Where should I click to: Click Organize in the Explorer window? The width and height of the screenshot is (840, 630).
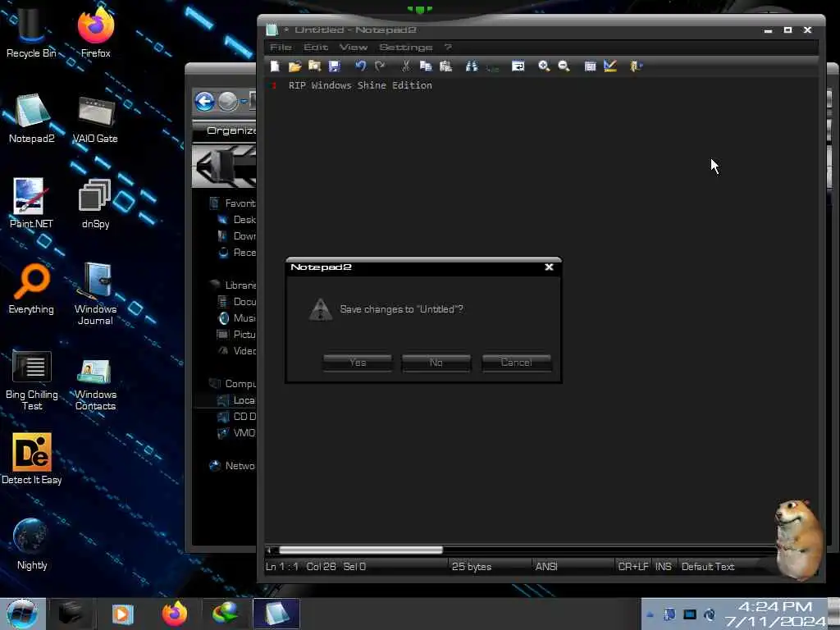(x=231, y=130)
